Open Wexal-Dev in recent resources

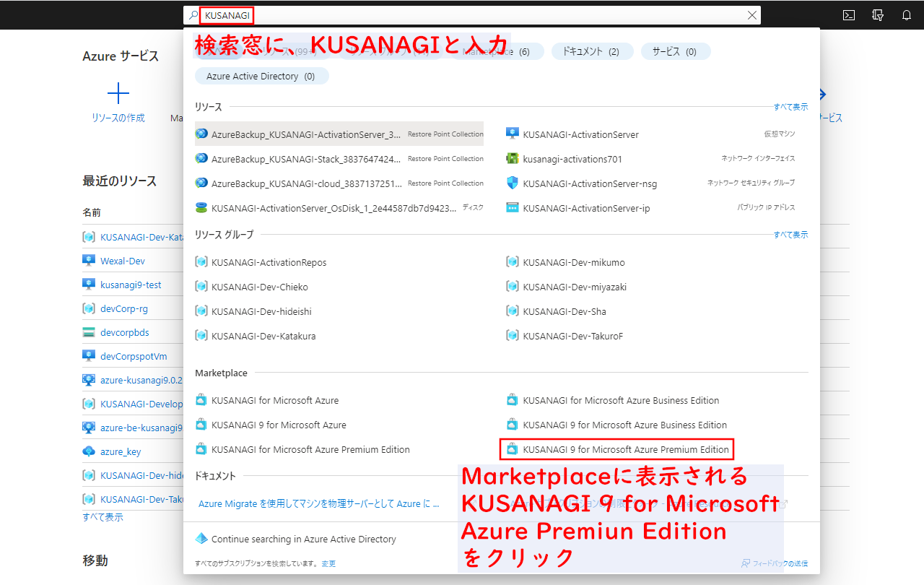pyautogui.click(x=123, y=261)
